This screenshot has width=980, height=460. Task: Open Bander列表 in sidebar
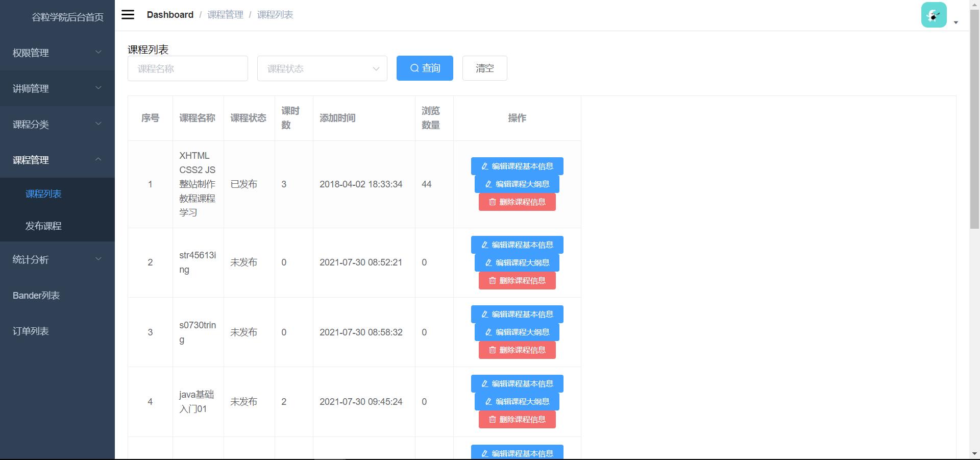57,295
